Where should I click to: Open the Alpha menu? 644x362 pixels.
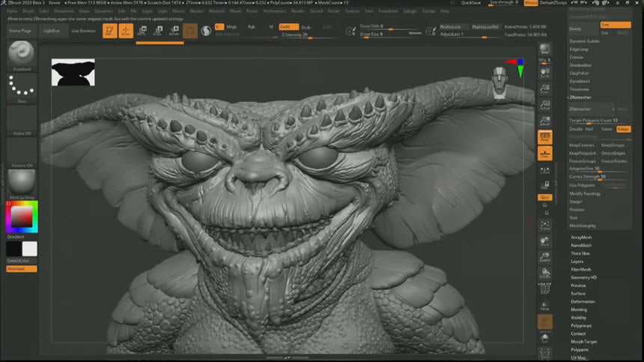(x=12, y=11)
